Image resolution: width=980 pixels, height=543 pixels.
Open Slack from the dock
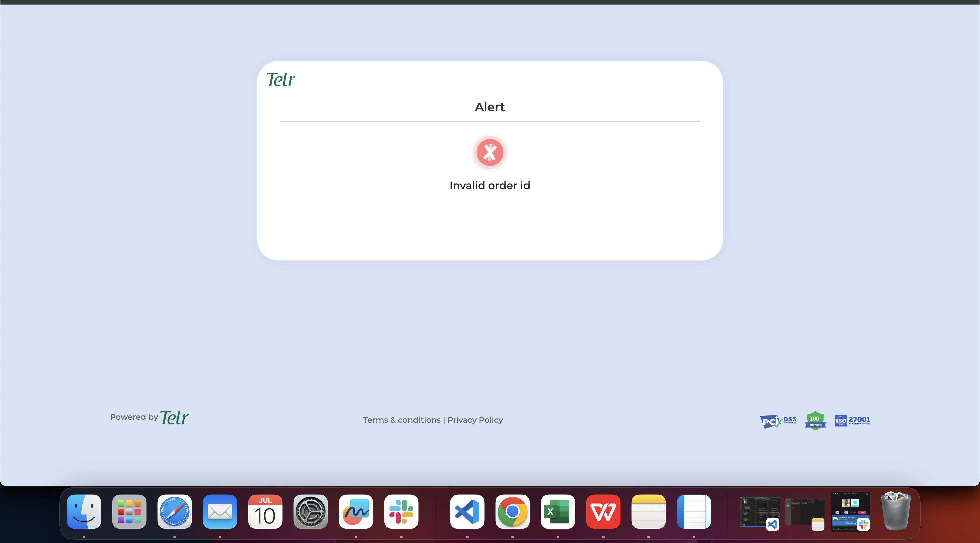401,511
